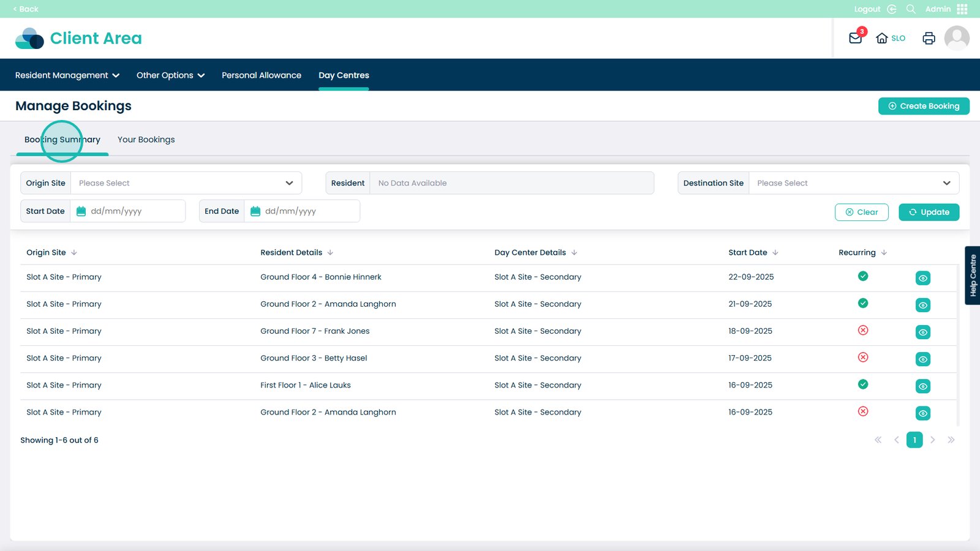The width and height of the screenshot is (980, 551).
Task: Click the SLO home icon
Action: (x=882, y=38)
